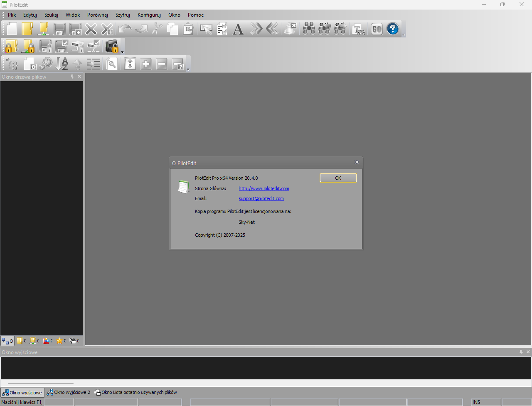Open the Szyfruj menu
Viewport: 532px width, 406px height.
pos(123,15)
